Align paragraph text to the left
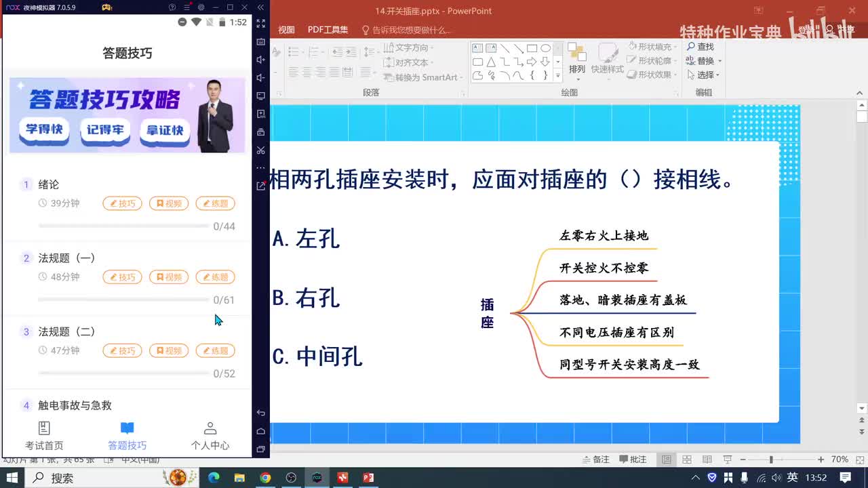868x488 pixels. coord(293,72)
